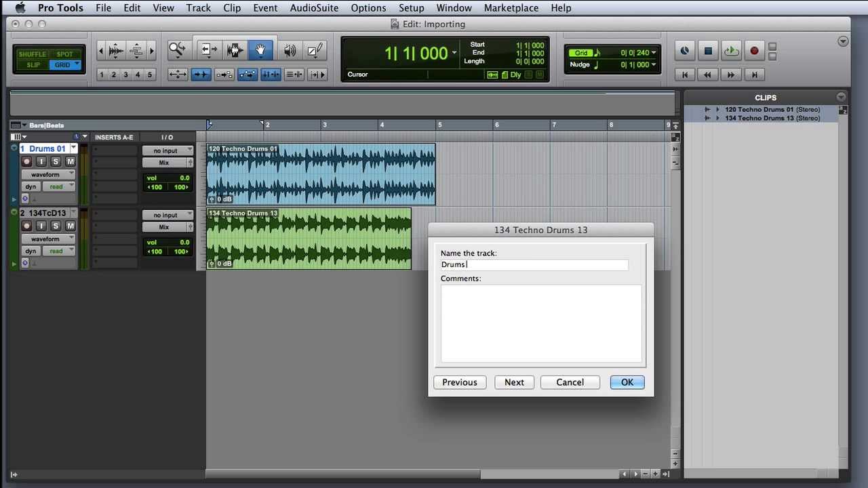Toggle Insertion Follows Playback button
Viewport: 868px width, 488px height.
[x=317, y=75]
